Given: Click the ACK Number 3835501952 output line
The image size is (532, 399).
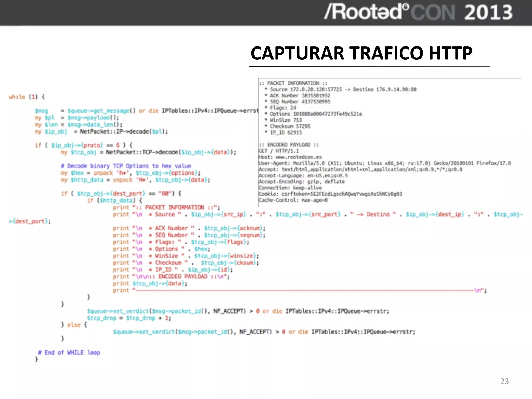Looking at the screenshot, I should click(297, 96).
